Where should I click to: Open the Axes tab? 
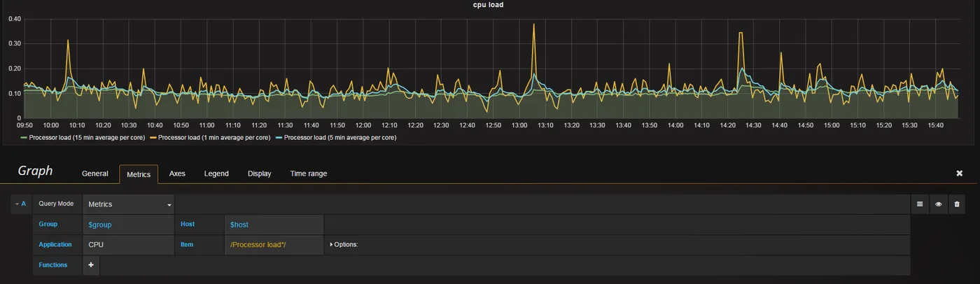coord(177,173)
